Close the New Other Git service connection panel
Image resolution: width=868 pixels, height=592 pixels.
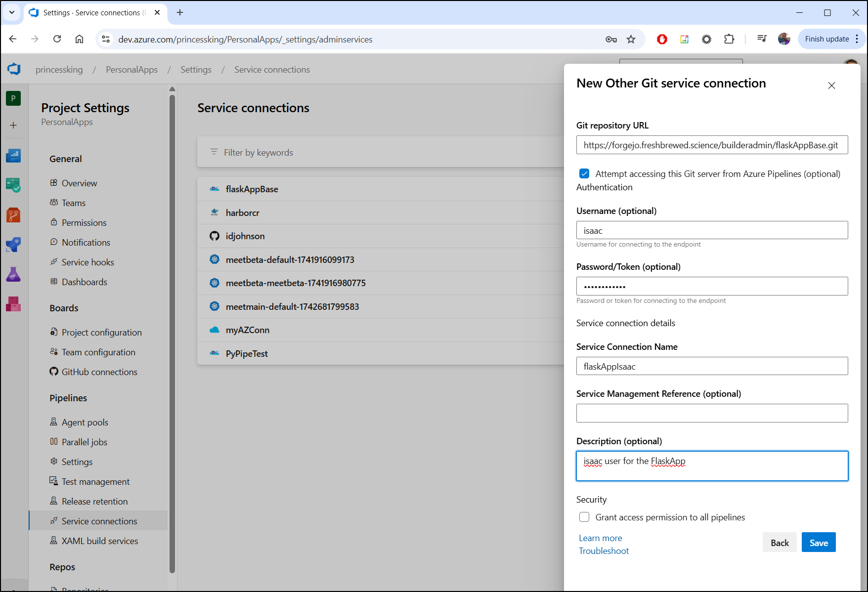(x=831, y=85)
